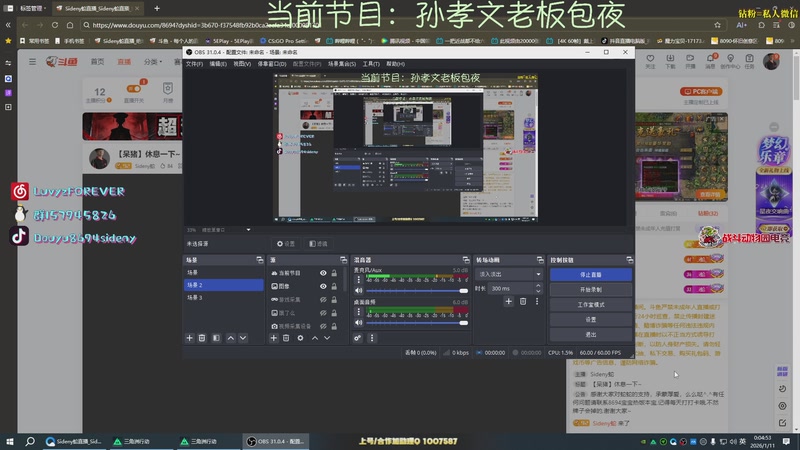Image resolution: width=800 pixels, height=450 pixels.
Task: Add a new scene with the plus icon in Scenes panel
Action: (190, 338)
